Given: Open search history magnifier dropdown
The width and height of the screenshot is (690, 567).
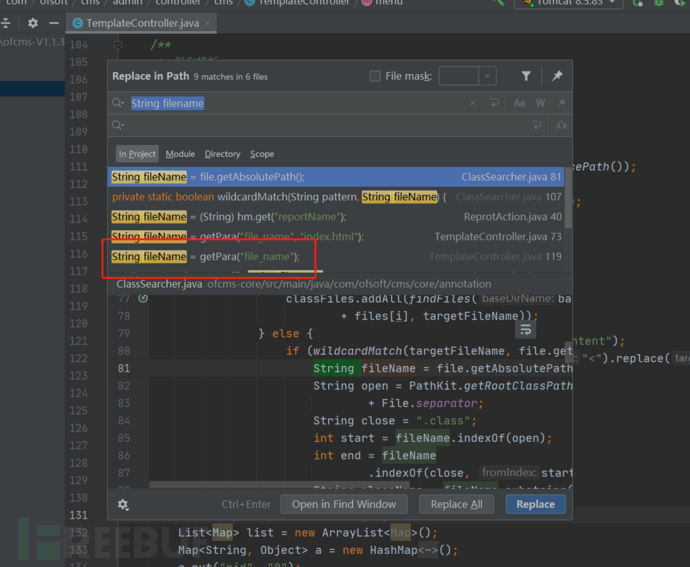Looking at the screenshot, I should 118,103.
